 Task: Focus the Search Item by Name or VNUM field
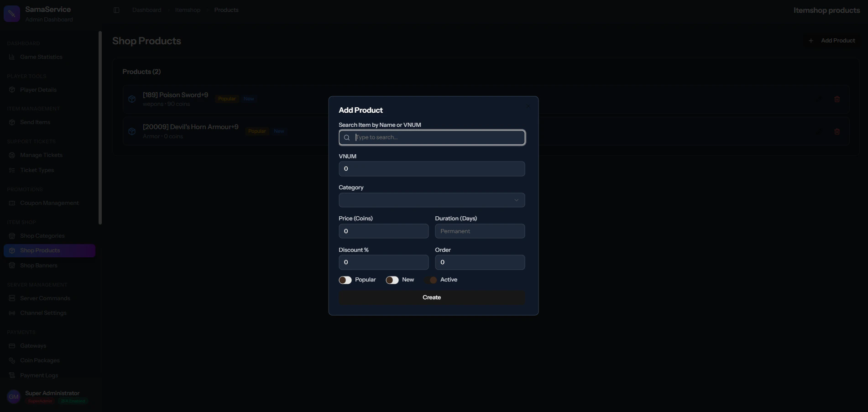coord(432,137)
